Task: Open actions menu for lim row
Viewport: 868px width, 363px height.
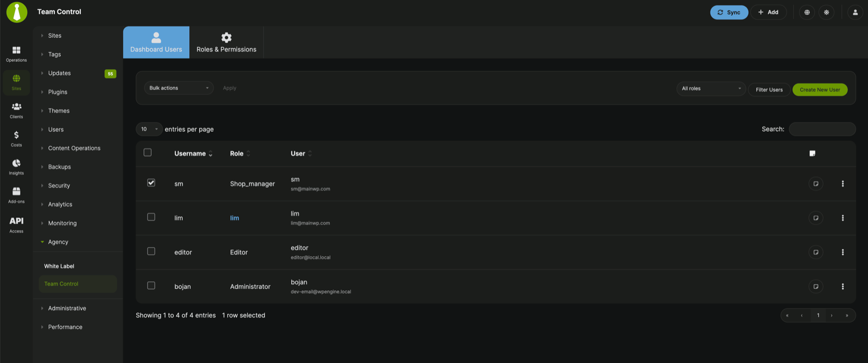Action: tap(843, 218)
